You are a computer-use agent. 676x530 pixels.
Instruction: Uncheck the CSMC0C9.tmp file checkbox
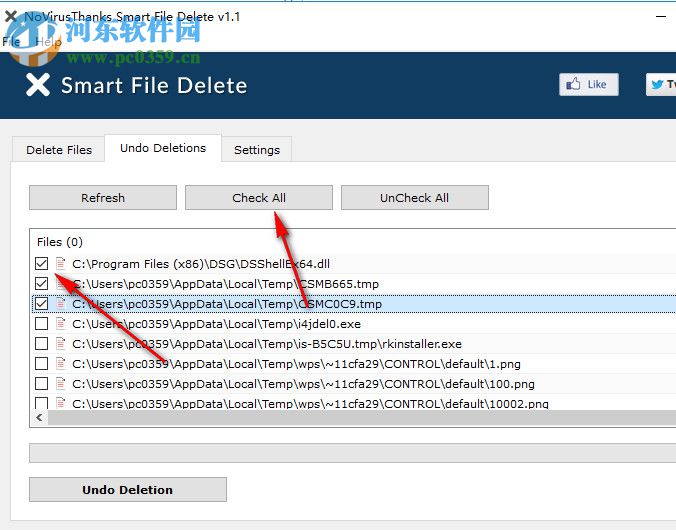click(x=41, y=304)
